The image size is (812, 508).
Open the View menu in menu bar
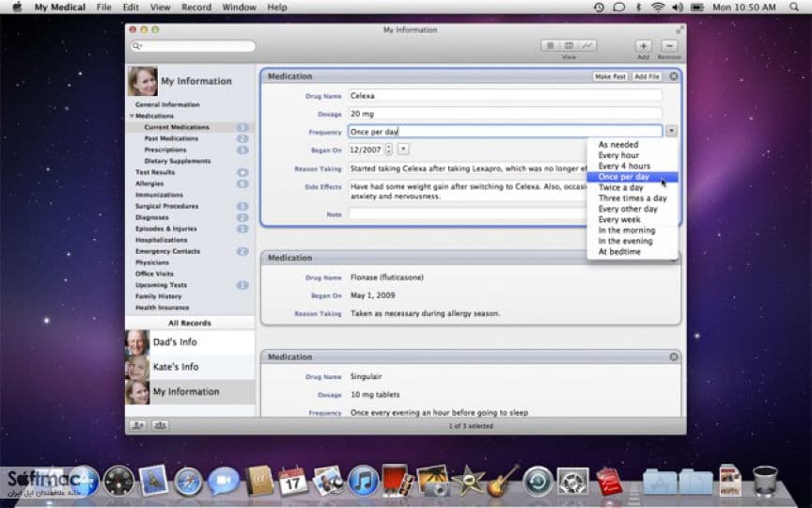tap(160, 8)
